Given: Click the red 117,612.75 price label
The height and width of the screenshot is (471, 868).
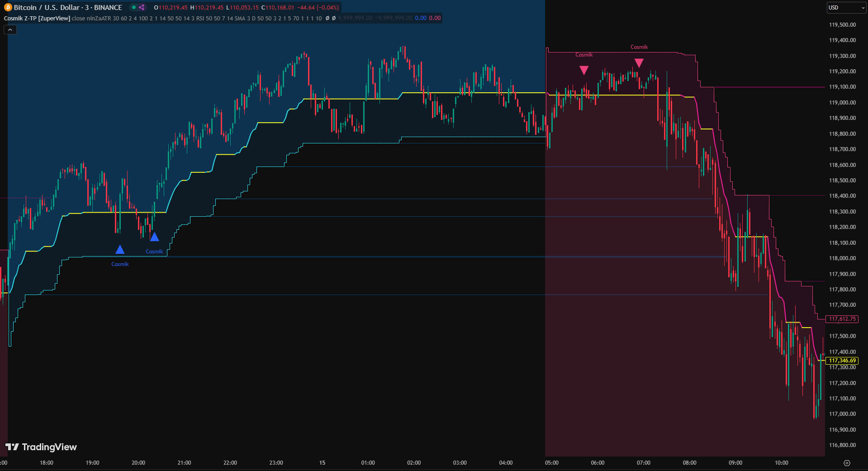Looking at the screenshot, I should tap(842, 319).
